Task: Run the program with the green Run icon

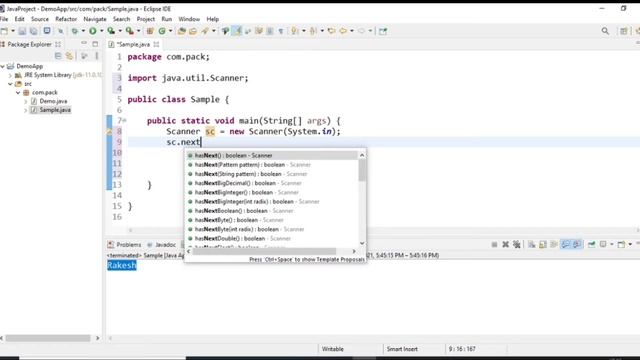Action: pyautogui.click(x=93, y=31)
